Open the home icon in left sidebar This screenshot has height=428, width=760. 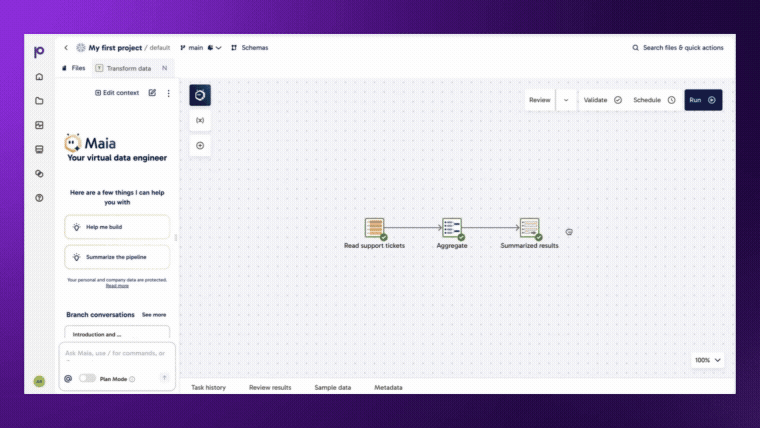click(x=39, y=77)
